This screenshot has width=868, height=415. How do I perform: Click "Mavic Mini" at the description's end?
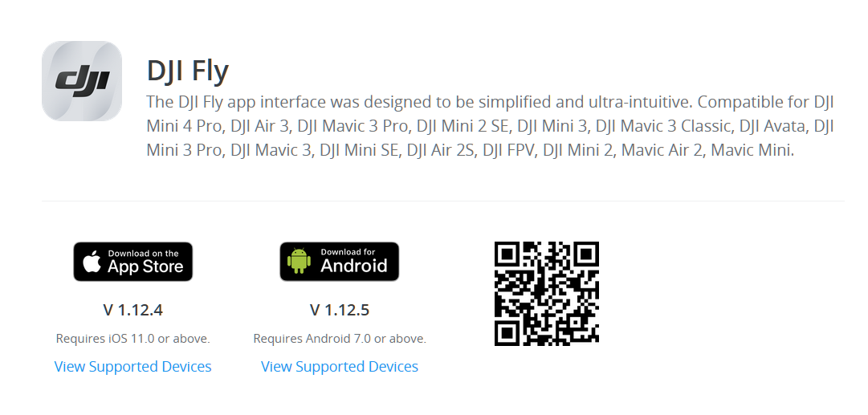(750, 150)
